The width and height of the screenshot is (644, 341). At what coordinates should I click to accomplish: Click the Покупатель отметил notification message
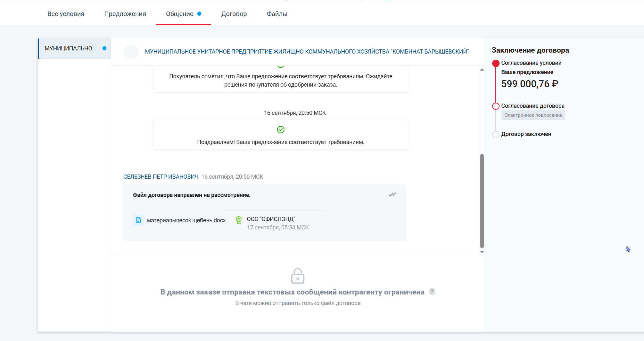281,81
